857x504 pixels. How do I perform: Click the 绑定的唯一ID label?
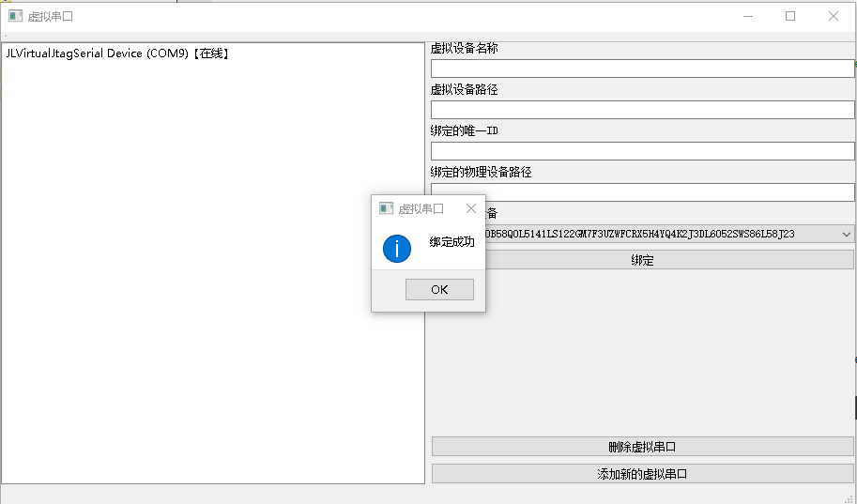click(x=464, y=130)
